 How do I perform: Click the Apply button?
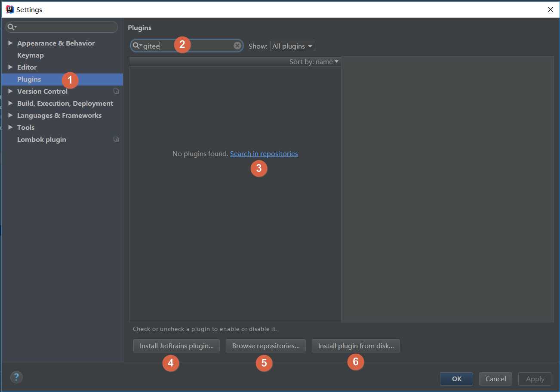coord(535,379)
